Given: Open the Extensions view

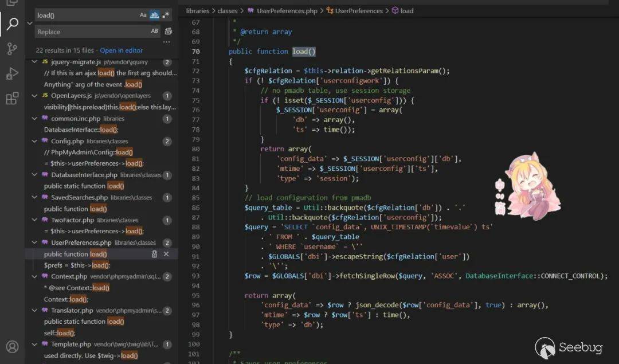Looking at the screenshot, I should click(12, 99).
